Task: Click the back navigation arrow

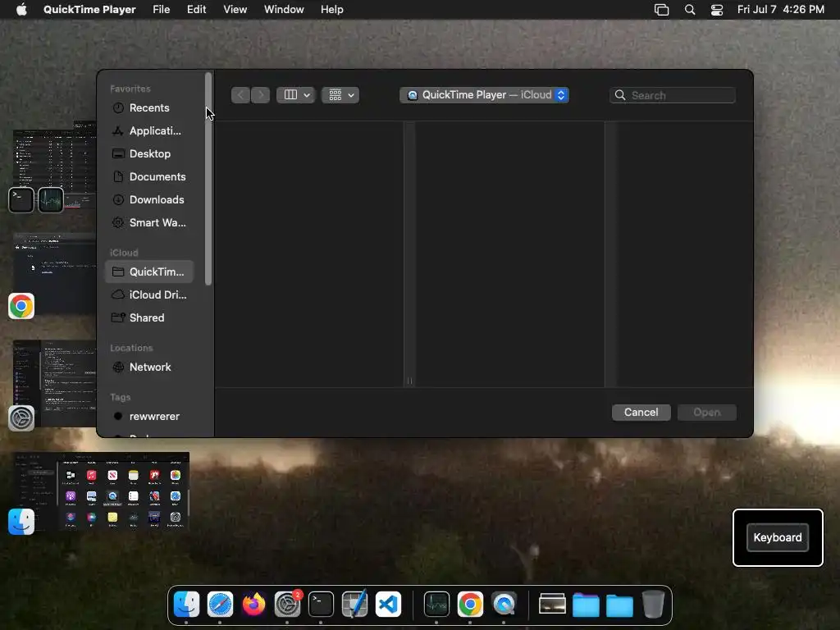Action: (x=240, y=95)
